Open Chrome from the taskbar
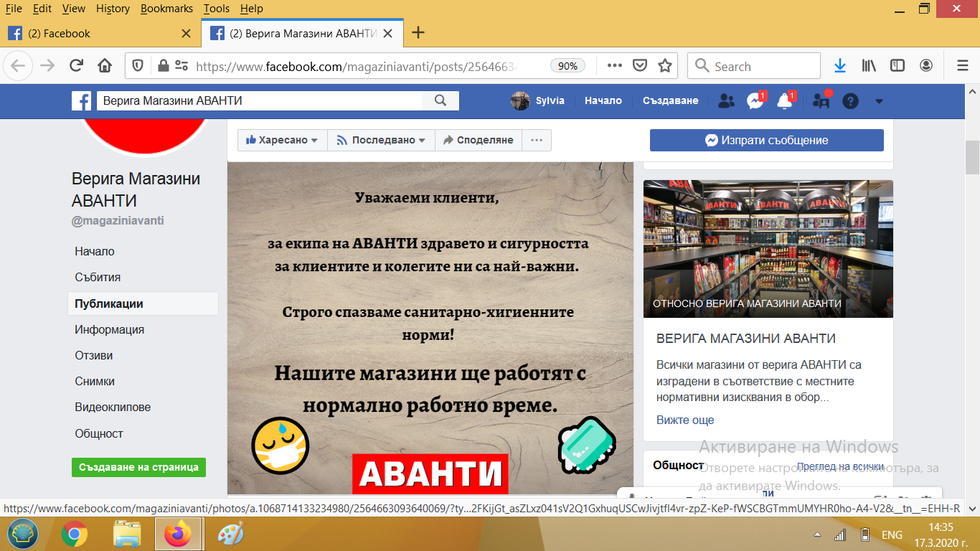Image resolution: width=980 pixels, height=551 pixels. coord(75,534)
